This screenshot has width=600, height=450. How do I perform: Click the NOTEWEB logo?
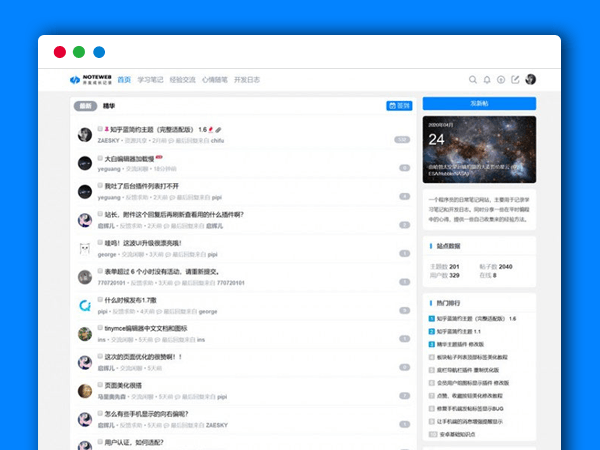coord(89,80)
